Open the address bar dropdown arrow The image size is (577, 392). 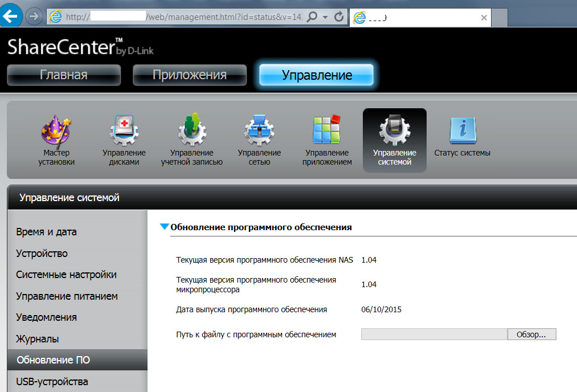[325, 17]
